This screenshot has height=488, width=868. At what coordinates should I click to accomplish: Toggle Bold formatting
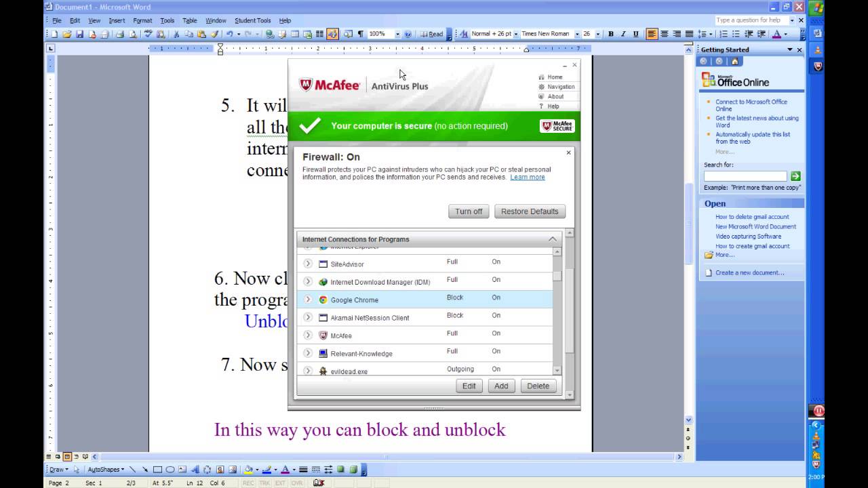[610, 34]
